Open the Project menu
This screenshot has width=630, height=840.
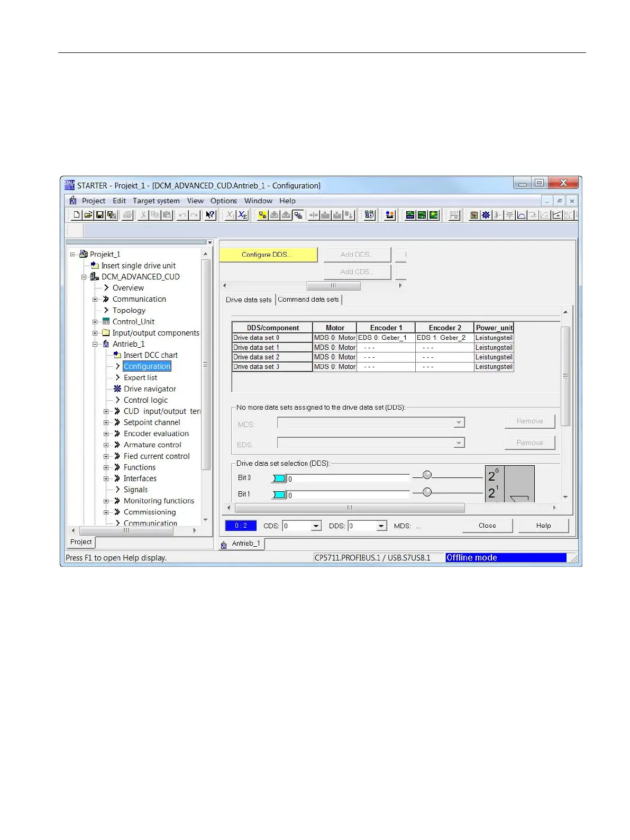[94, 201]
